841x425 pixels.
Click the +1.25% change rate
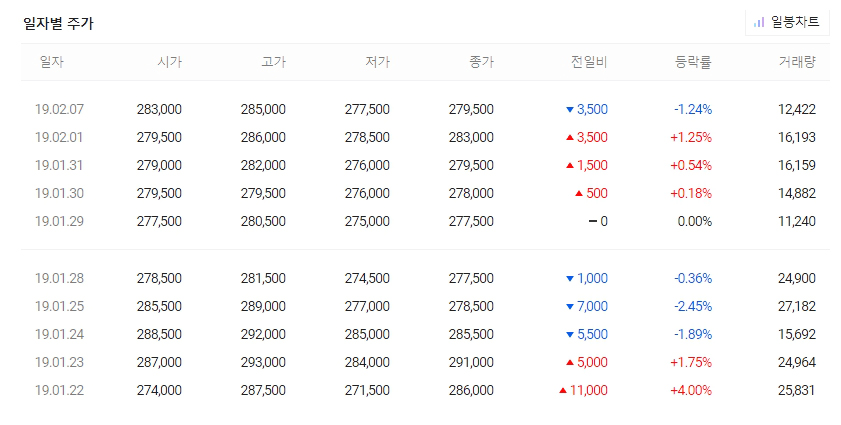coord(691,137)
